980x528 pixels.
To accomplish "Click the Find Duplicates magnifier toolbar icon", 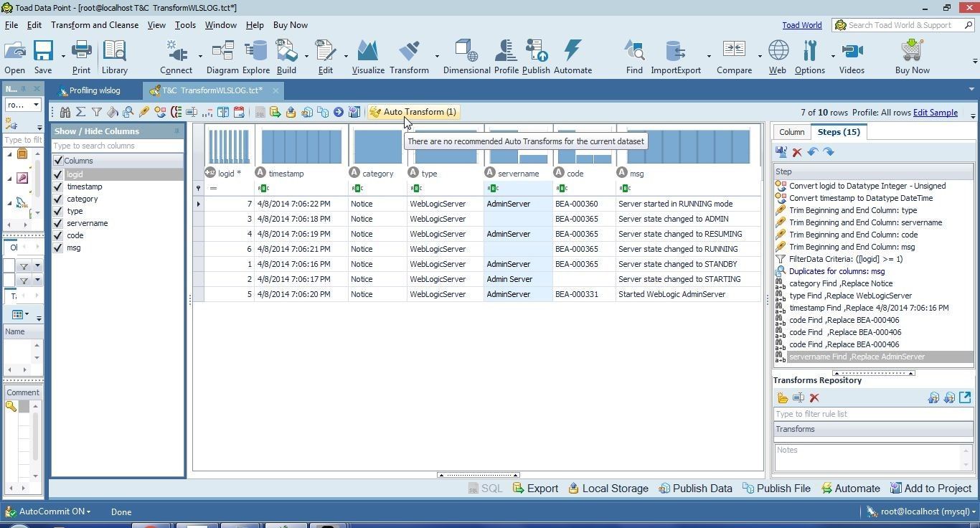I will [128, 112].
